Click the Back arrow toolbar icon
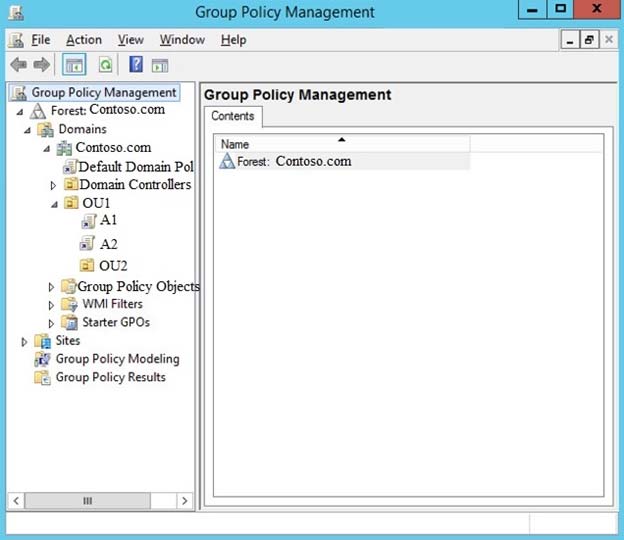Image resolution: width=624 pixels, height=540 pixels. (18, 64)
